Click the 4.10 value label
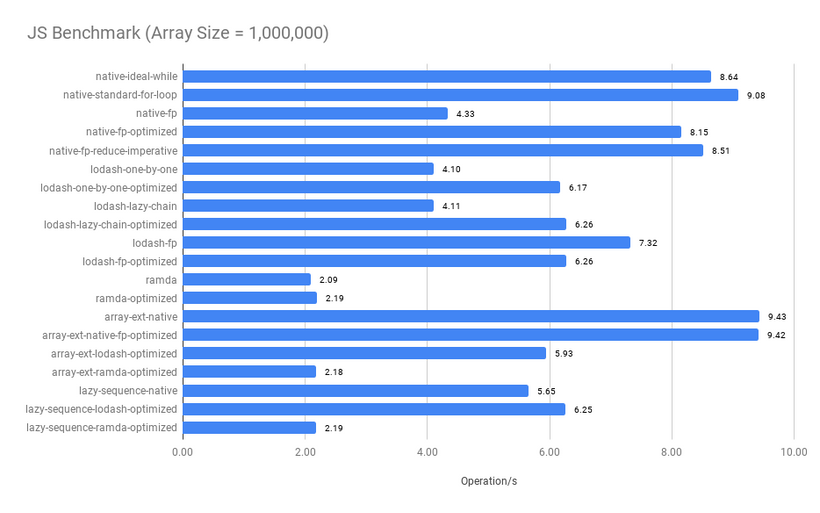Viewport: 820px width, 513px height. click(x=451, y=169)
